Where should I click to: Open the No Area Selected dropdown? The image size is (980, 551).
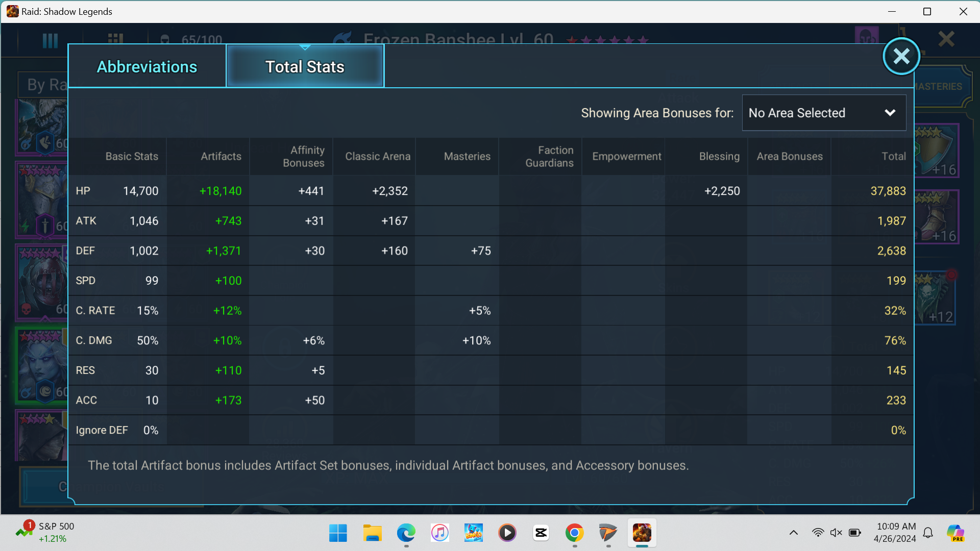coord(824,113)
